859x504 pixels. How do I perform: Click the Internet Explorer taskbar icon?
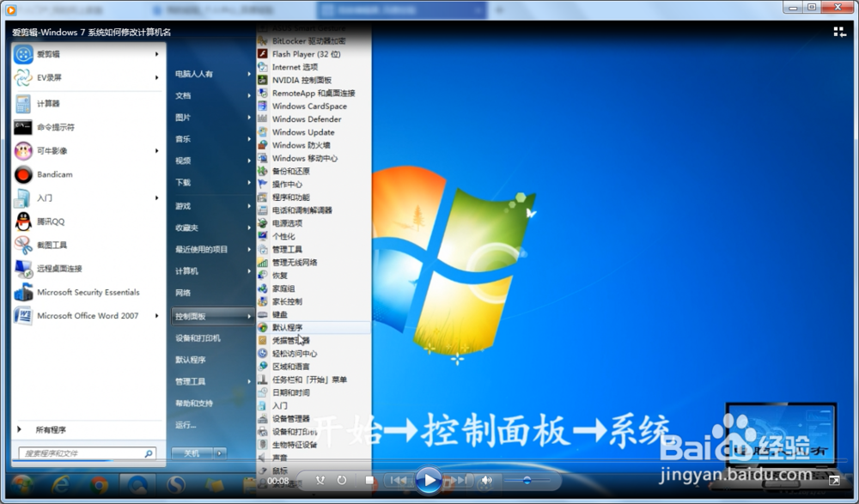[x=61, y=485]
